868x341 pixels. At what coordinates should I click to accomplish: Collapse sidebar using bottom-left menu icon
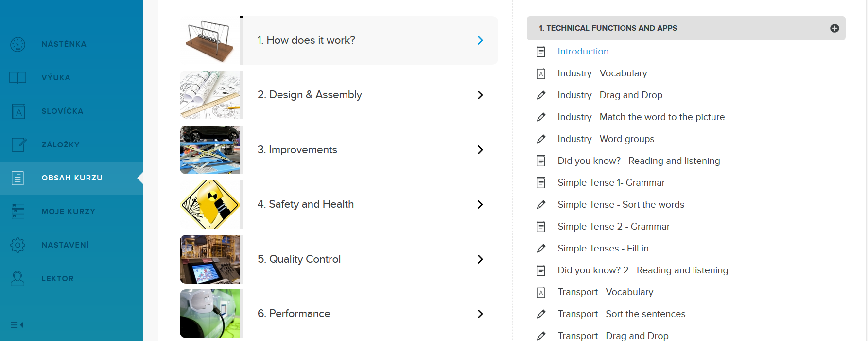[x=17, y=325]
